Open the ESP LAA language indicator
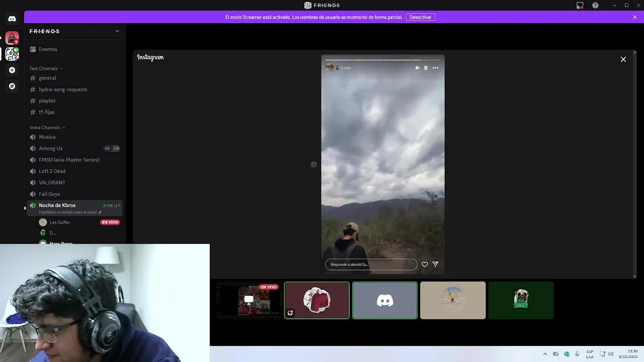The width and height of the screenshot is (644, 362). pyautogui.click(x=590, y=354)
